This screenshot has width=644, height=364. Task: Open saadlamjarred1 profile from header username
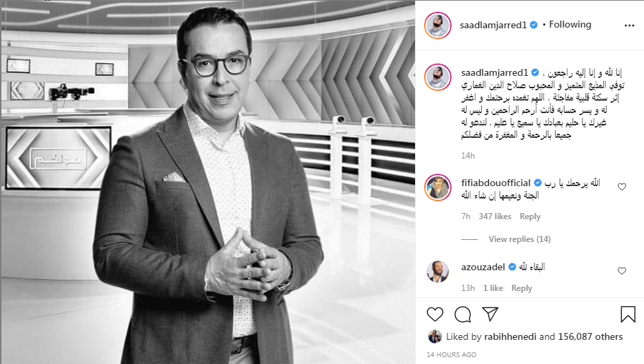pyautogui.click(x=493, y=25)
